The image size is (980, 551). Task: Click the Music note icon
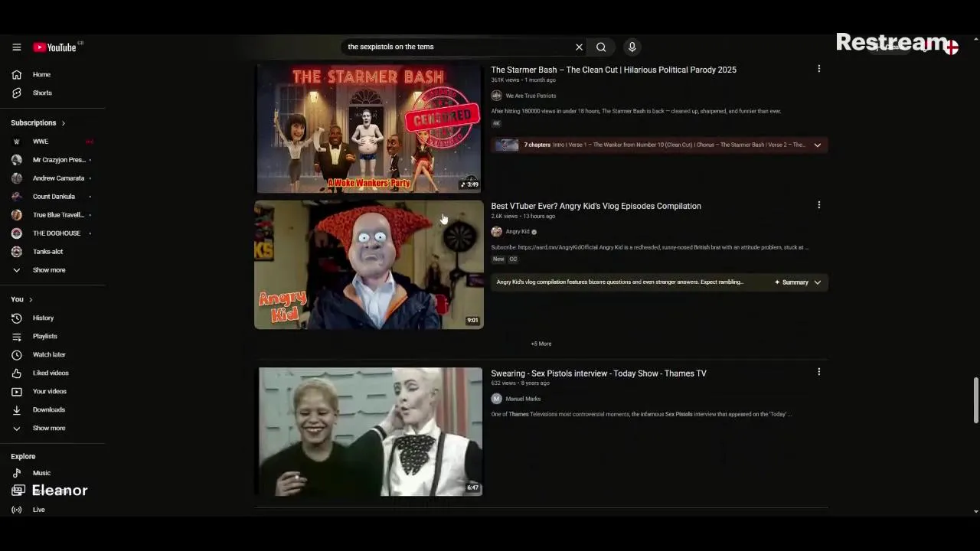coord(17,473)
